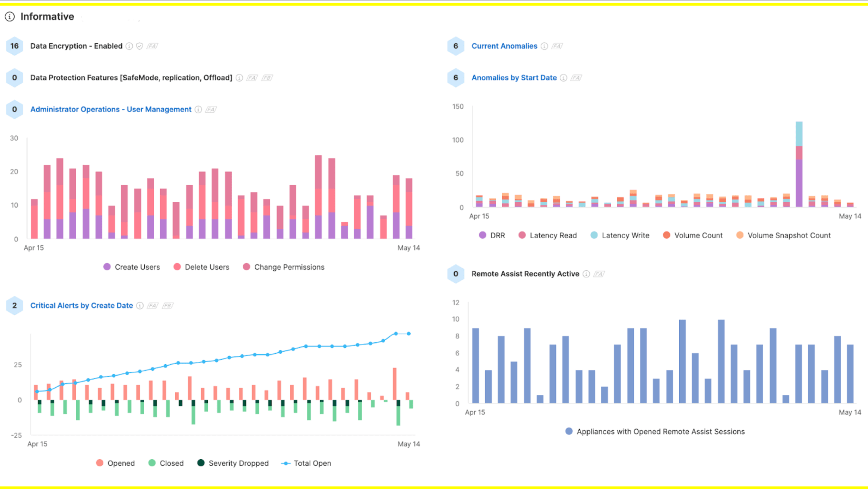
Task: Show info for the Data Protection Features row
Action: pos(239,78)
